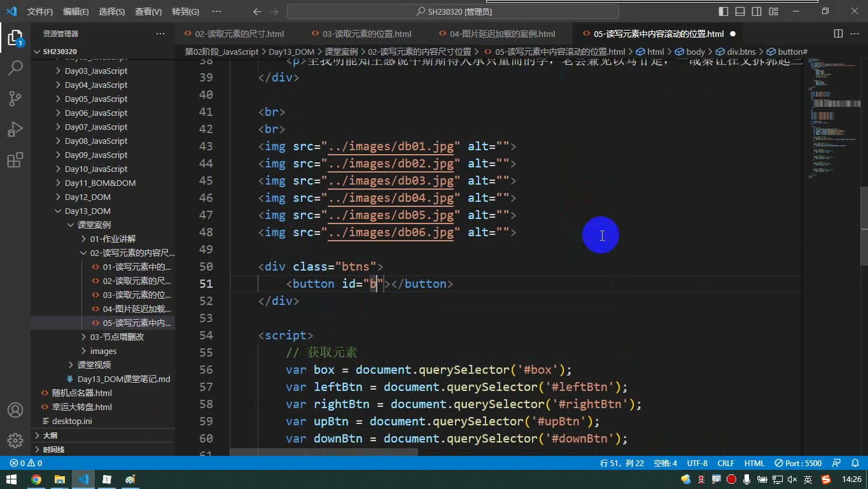Open the Extensions view icon
868x489 pixels.
point(15,160)
